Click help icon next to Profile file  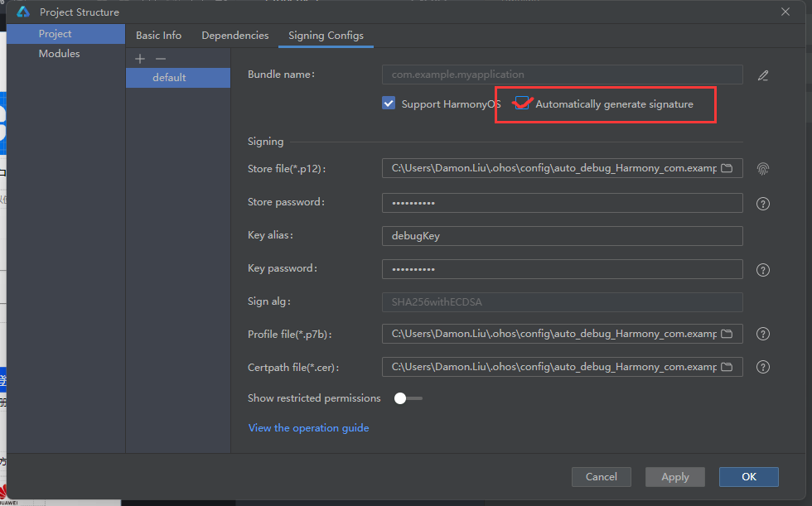click(x=763, y=334)
